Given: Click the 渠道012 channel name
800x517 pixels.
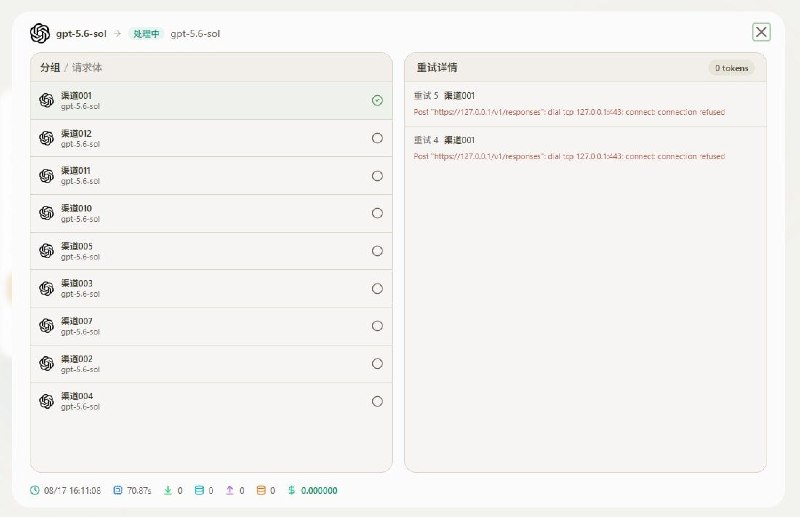Looking at the screenshot, I should click(x=77, y=133).
